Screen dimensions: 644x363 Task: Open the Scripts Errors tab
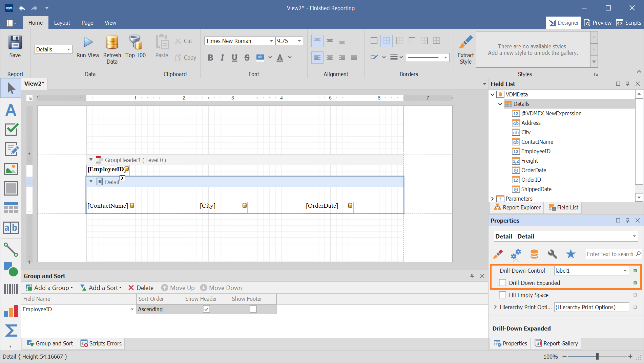(x=101, y=343)
